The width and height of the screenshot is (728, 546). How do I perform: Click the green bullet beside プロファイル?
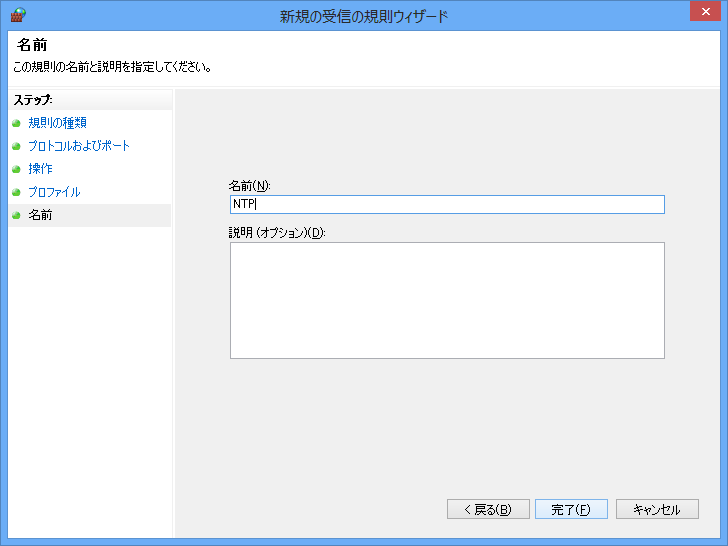16,192
